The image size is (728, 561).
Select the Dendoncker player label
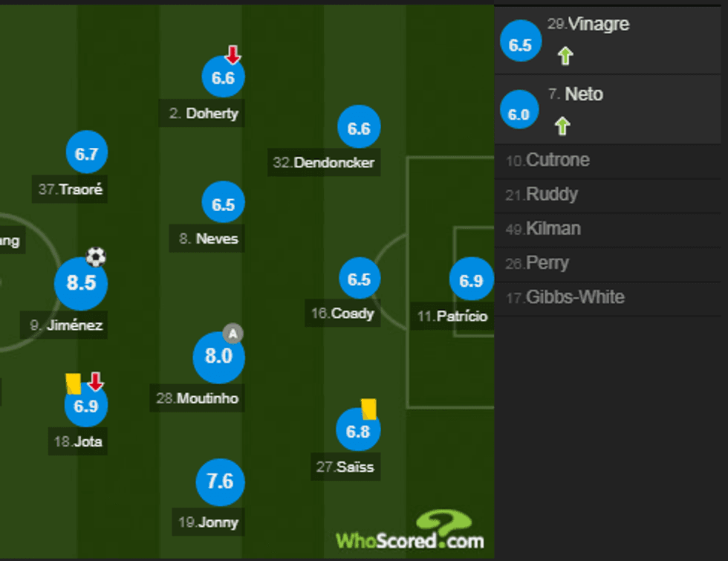(324, 163)
